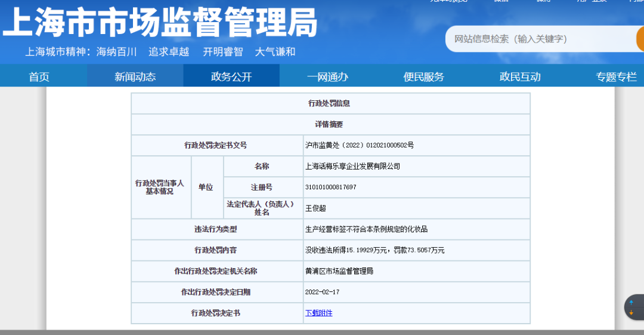Click the registration number 310101000817697
The height and width of the screenshot is (335, 644).
coord(330,188)
